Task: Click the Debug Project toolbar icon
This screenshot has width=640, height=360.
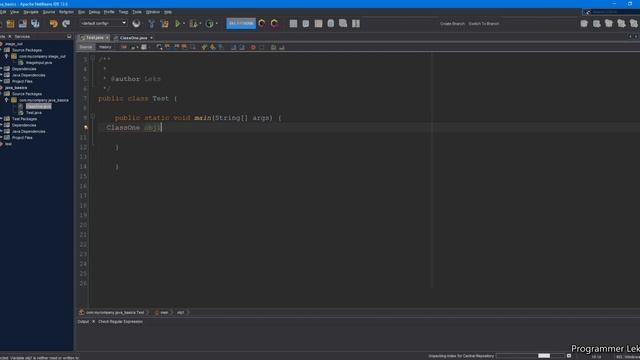Action: point(193,24)
